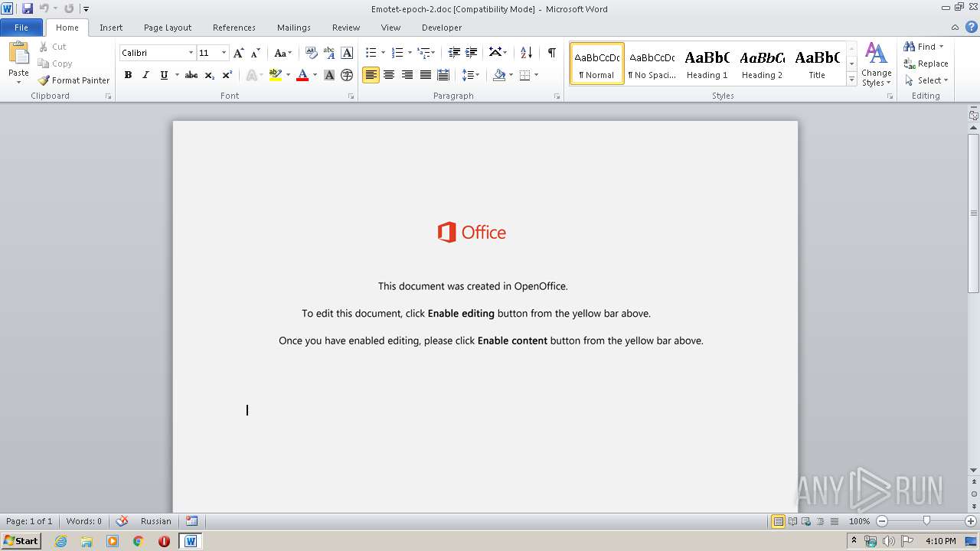Toggle italic formatting
Image resolution: width=980 pixels, height=551 pixels.
[145, 75]
